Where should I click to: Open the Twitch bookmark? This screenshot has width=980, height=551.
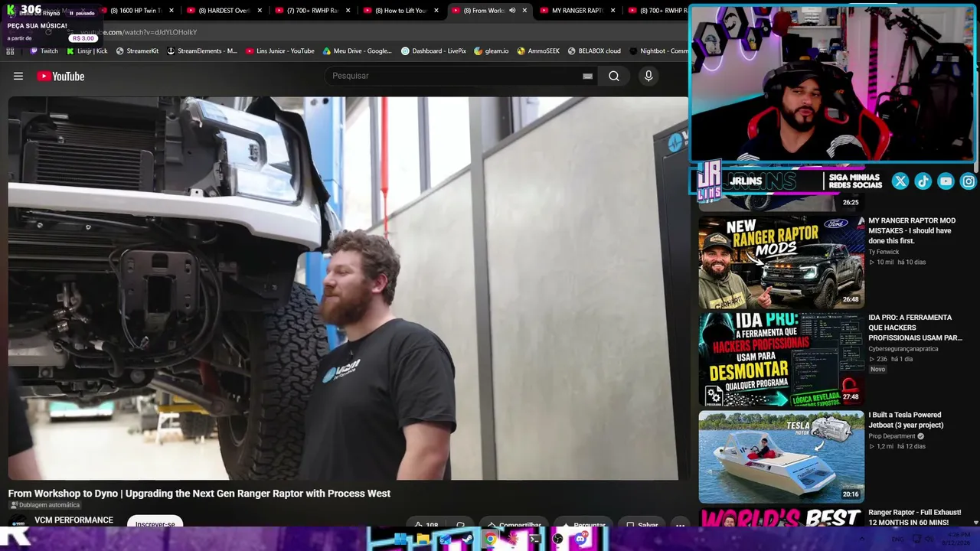(x=44, y=51)
